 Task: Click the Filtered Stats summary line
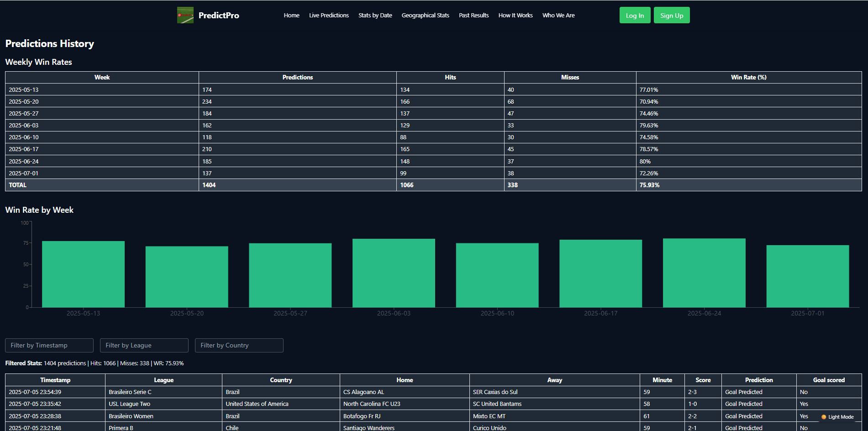pos(95,363)
